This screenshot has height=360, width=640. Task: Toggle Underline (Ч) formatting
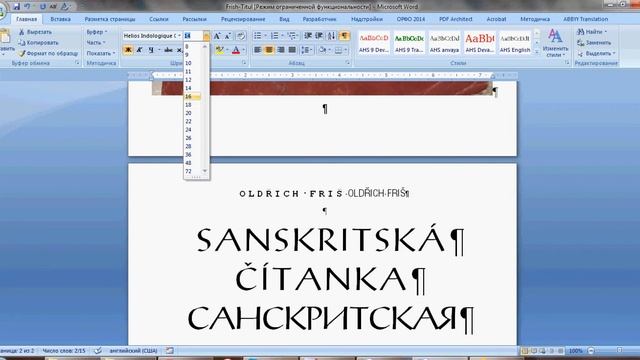click(151, 50)
